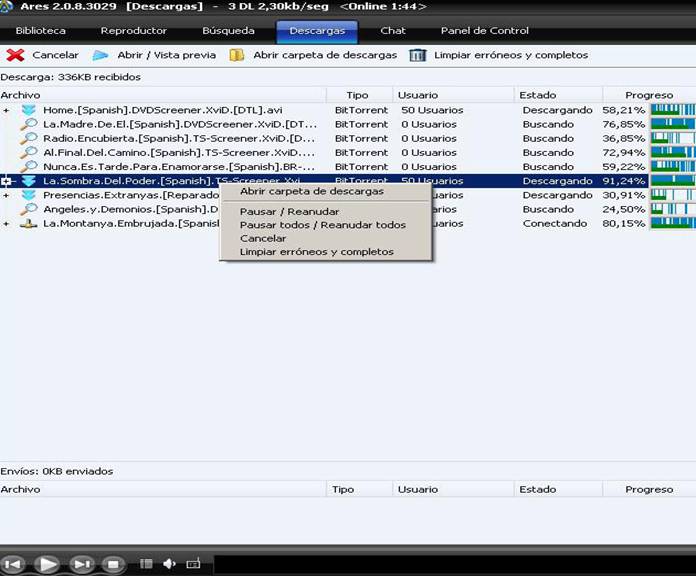Expand the La.Montanya.Embrujada download row

[6, 224]
